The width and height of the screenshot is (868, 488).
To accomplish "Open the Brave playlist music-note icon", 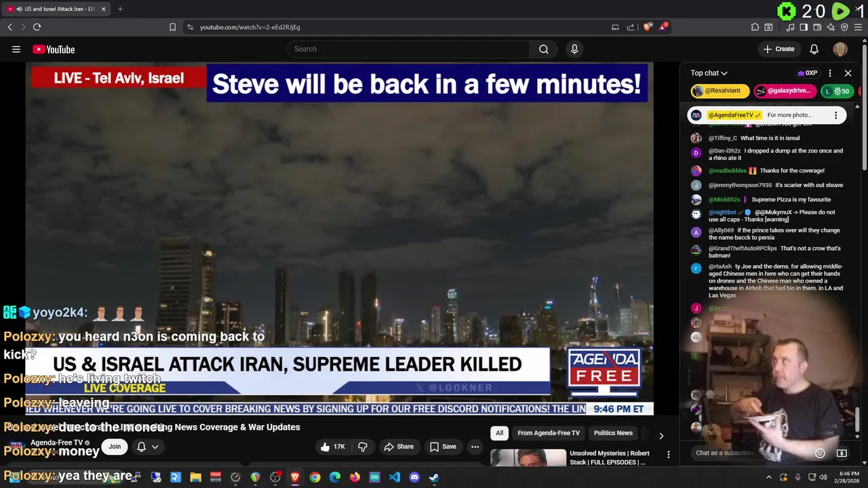I will click(x=790, y=27).
